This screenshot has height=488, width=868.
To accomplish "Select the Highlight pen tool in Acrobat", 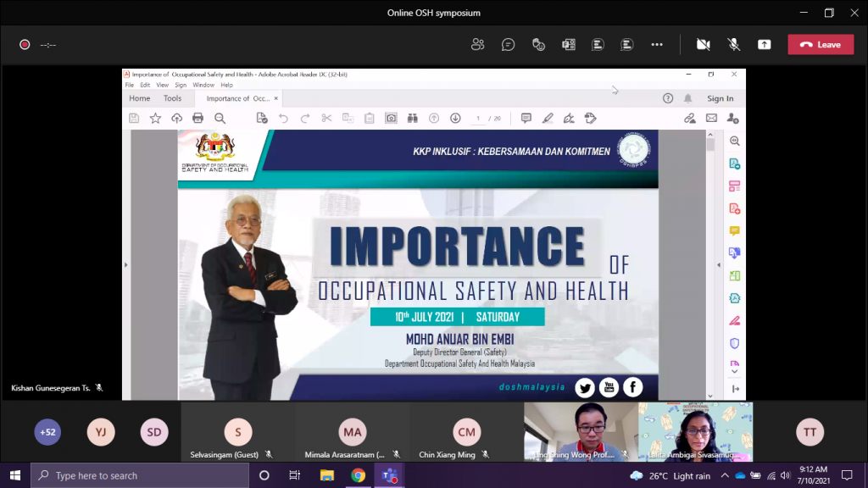I will click(548, 118).
